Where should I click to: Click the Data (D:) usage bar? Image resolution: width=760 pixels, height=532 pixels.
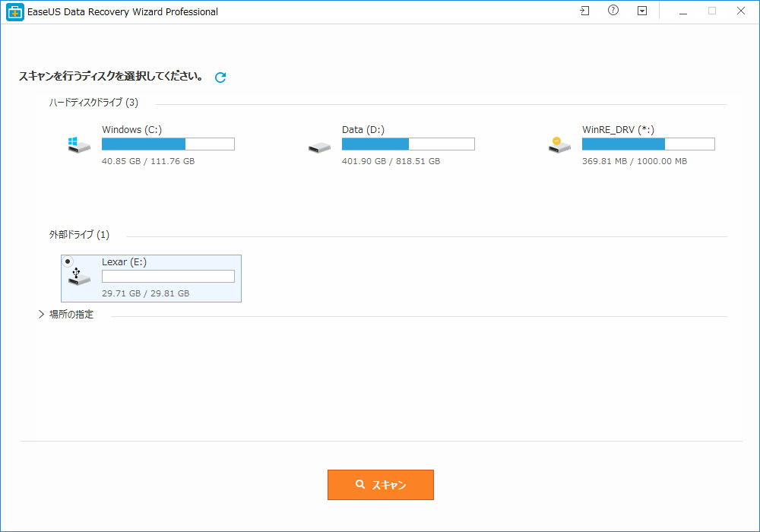pos(408,144)
